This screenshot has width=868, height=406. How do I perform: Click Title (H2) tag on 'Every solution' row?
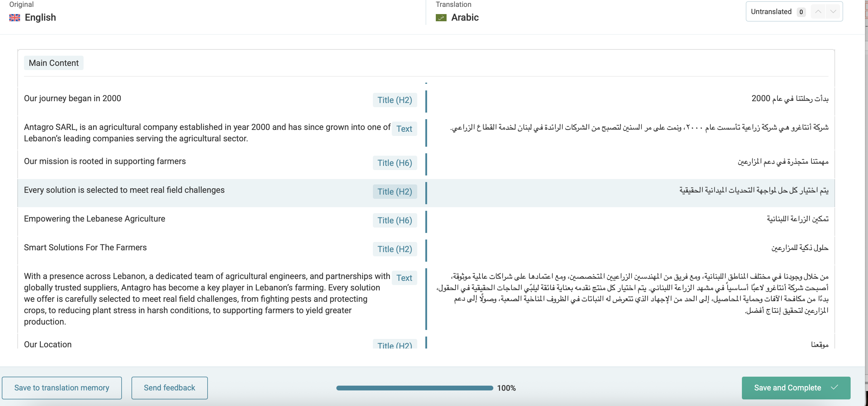pos(394,192)
